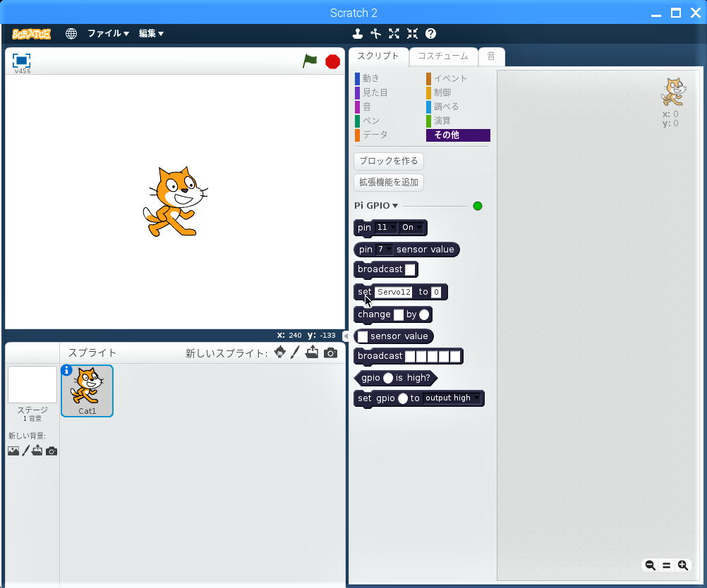Paint a new sprite with brush icon
The image size is (707, 588).
pos(295,353)
